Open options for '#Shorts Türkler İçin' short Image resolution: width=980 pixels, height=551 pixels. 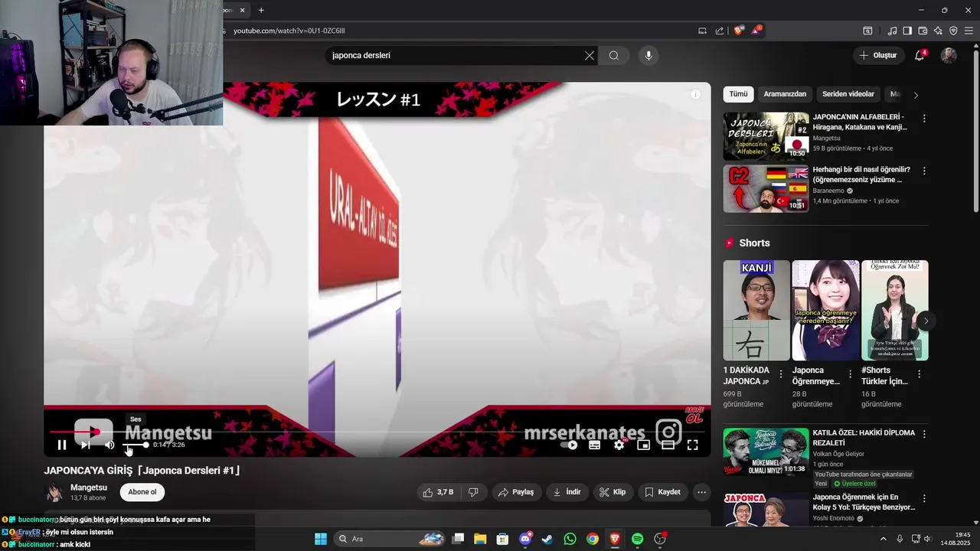tap(919, 374)
